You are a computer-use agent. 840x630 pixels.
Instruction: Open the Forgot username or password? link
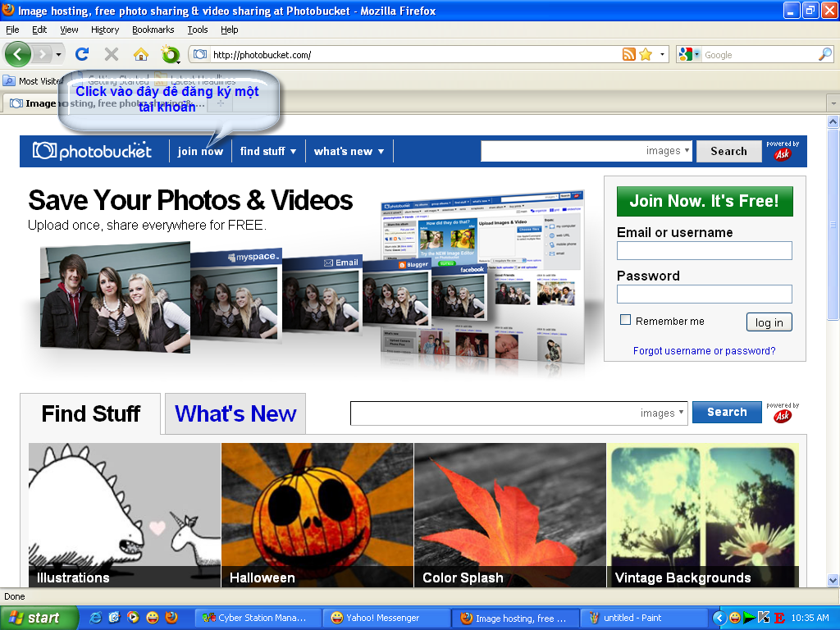705,351
